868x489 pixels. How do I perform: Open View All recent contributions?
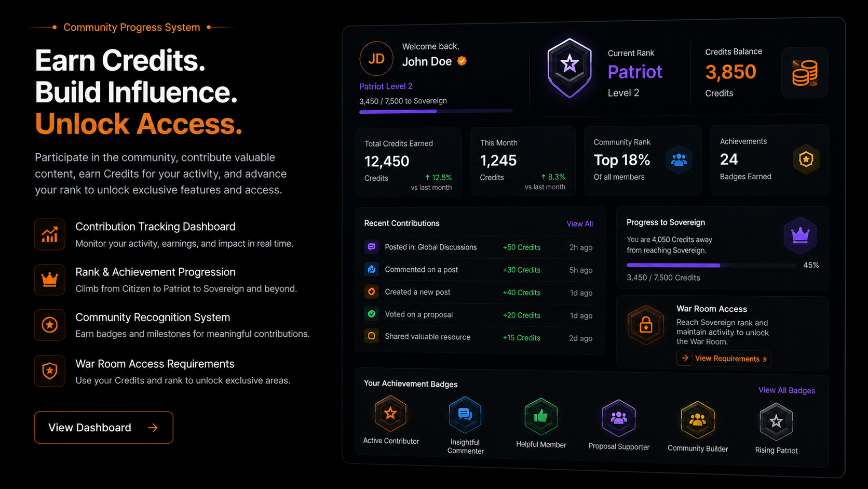click(579, 224)
